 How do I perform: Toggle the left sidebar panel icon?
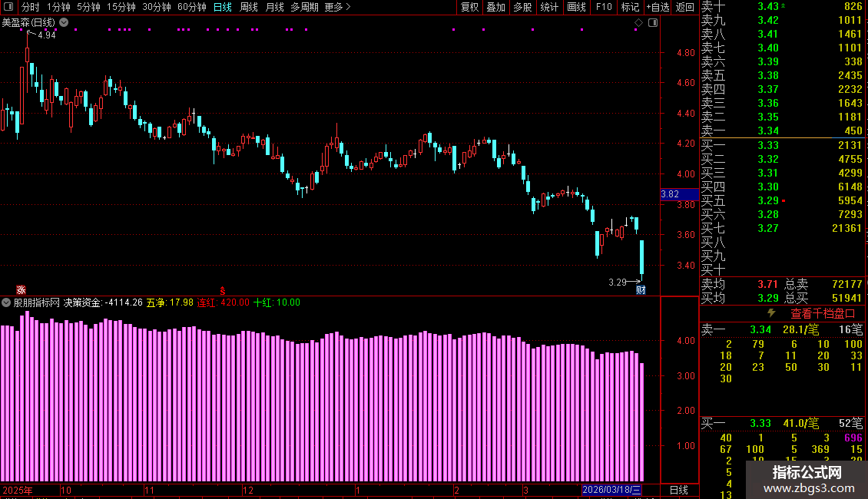tap(8, 7)
